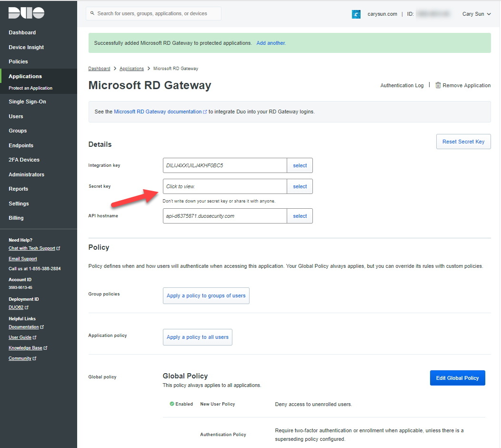Open the DUO62 deployment ID link

pos(18,307)
